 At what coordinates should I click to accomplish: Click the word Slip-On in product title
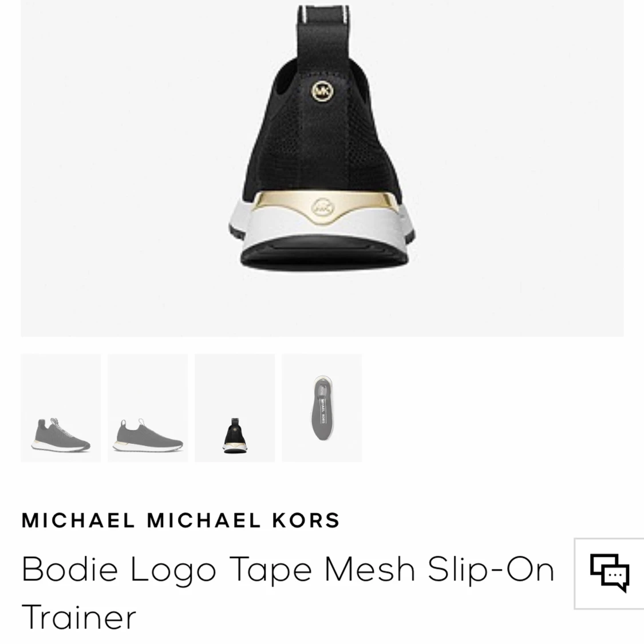(x=491, y=570)
